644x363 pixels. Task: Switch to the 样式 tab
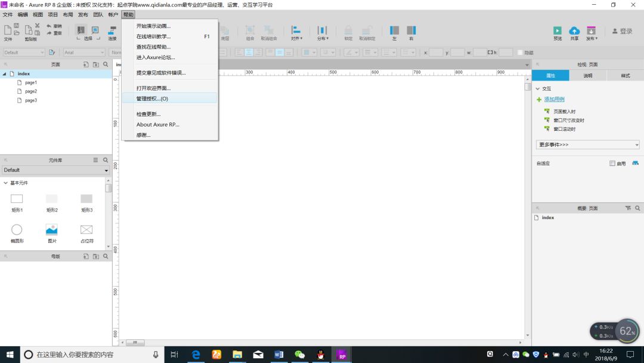[x=625, y=76]
